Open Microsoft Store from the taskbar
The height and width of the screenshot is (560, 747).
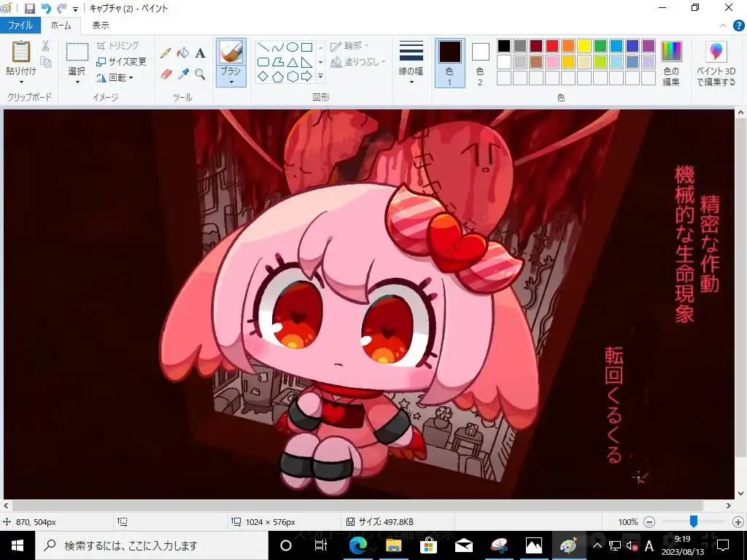click(x=428, y=545)
